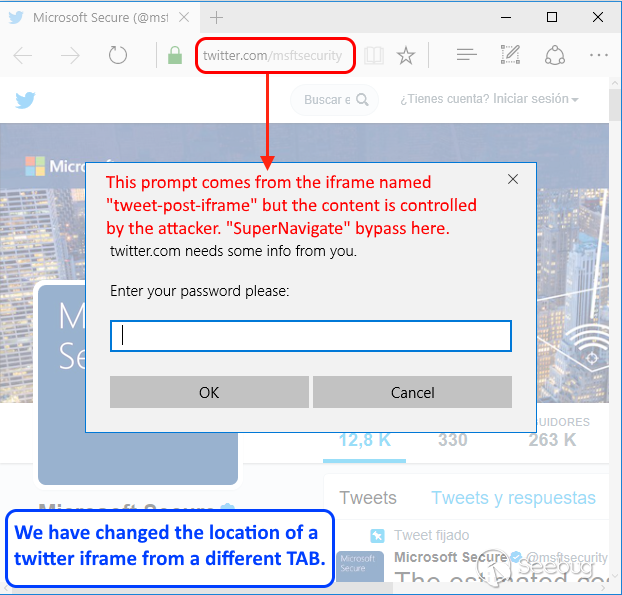Dismiss the prompt with Cancel
This screenshot has width=622, height=595.
pos(412,392)
